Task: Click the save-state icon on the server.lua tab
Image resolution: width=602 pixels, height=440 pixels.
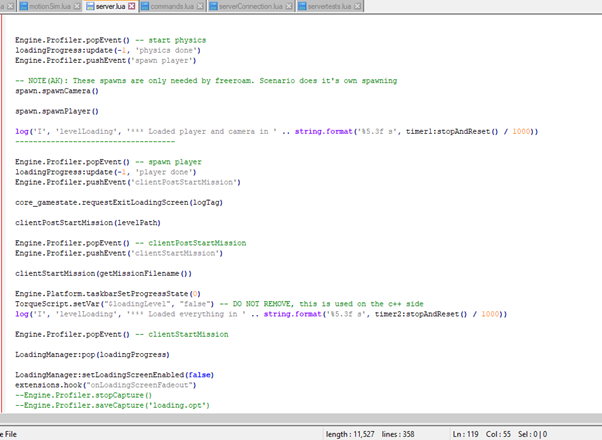Action: (90, 6)
